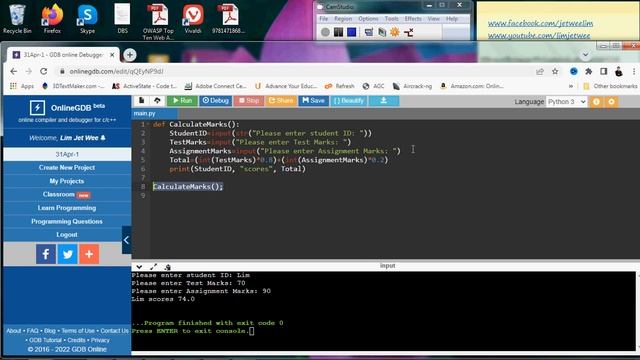Click CamStudio pause button
The image size is (640, 360).
point(338,32)
